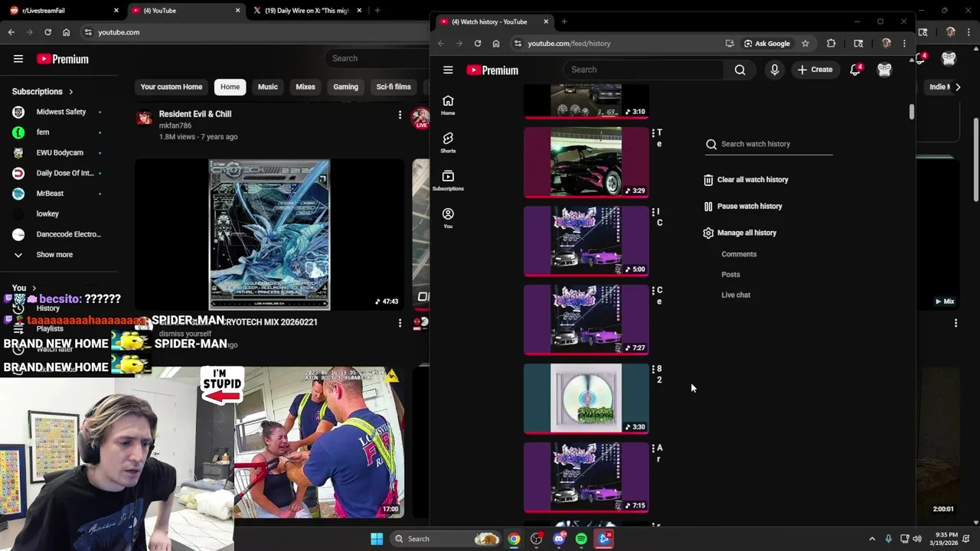
Task: Show hidden system tray icons chevron
Action: pos(872,539)
